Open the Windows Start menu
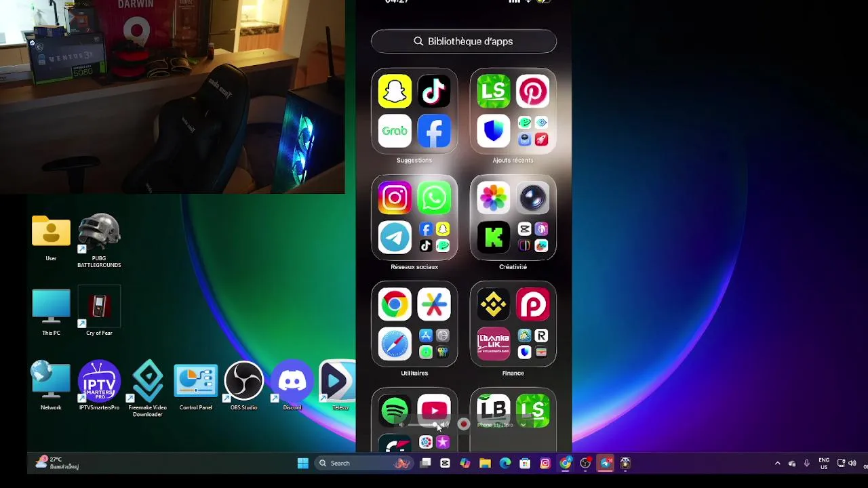868x488 pixels. [302, 463]
